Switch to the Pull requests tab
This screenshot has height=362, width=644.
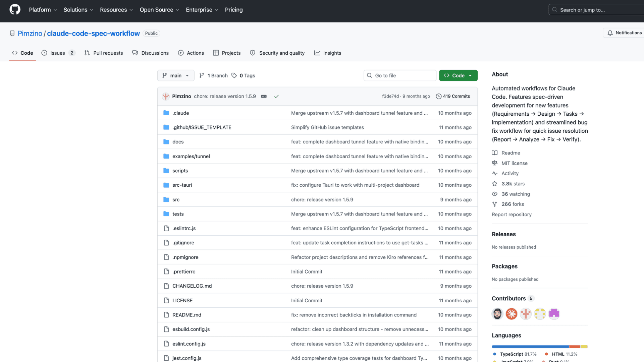coord(104,53)
